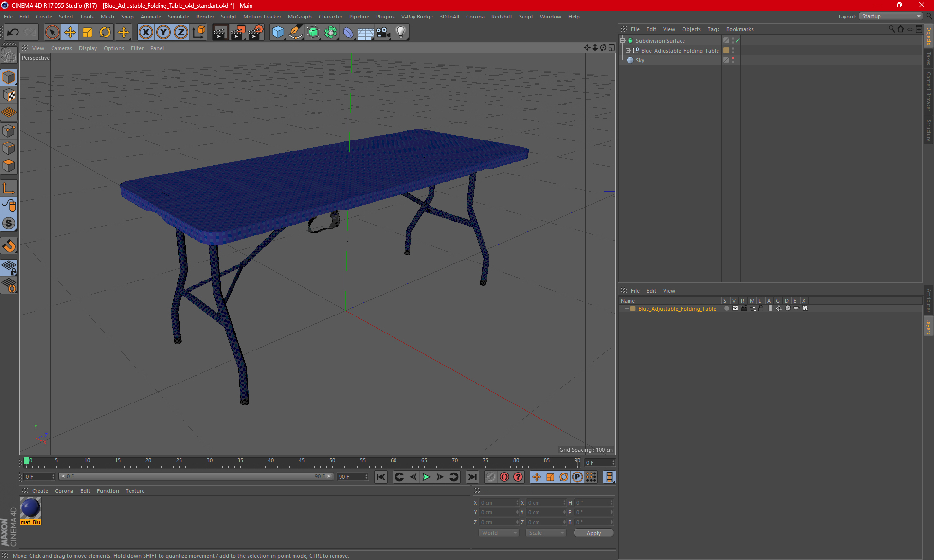The image size is (934, 560).
Task: Toggle X axis lock
Action: point(145,33)
